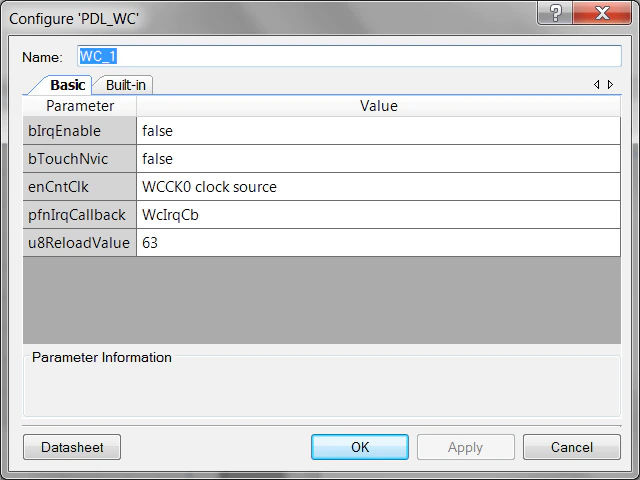
Task: Close the Configure PDL_WC dialog
Action: pyautogui.click(x=602, y=13)
